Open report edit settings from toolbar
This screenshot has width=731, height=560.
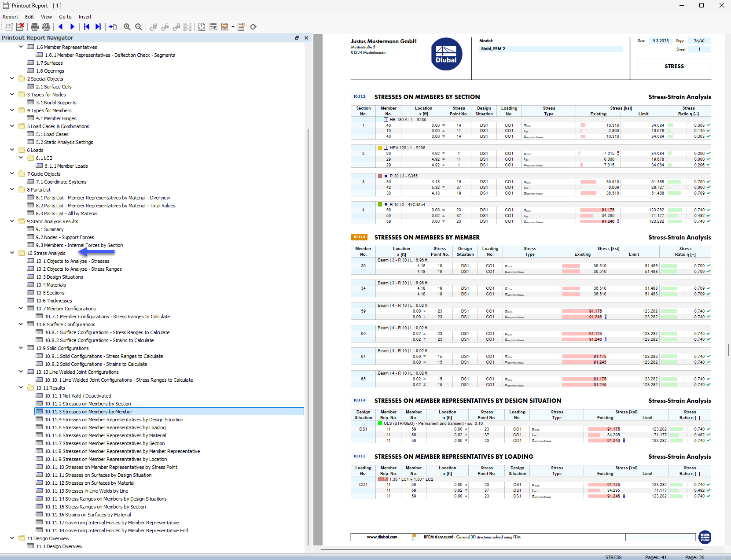(241, 27)
